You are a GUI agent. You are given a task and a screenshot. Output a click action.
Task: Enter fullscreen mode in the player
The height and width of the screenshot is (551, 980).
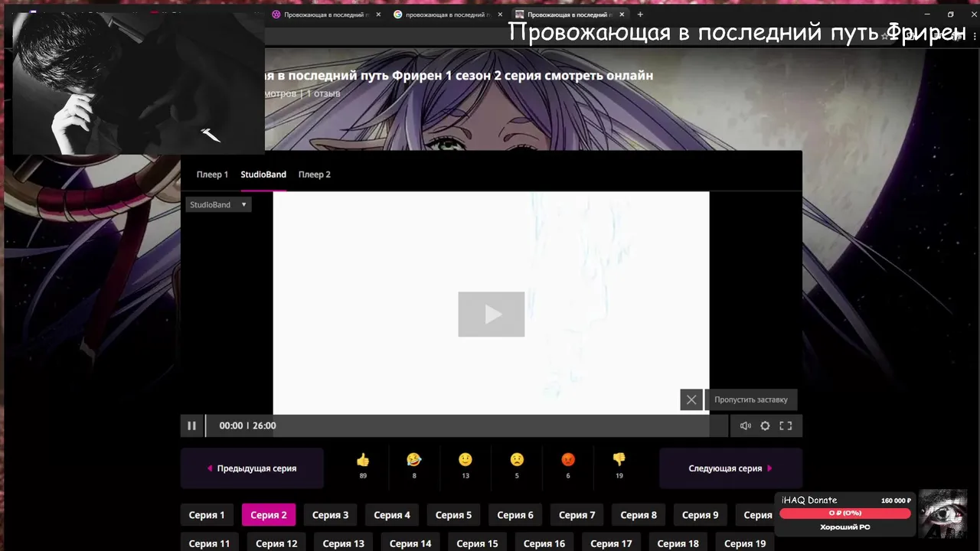[x=786, y=425]
